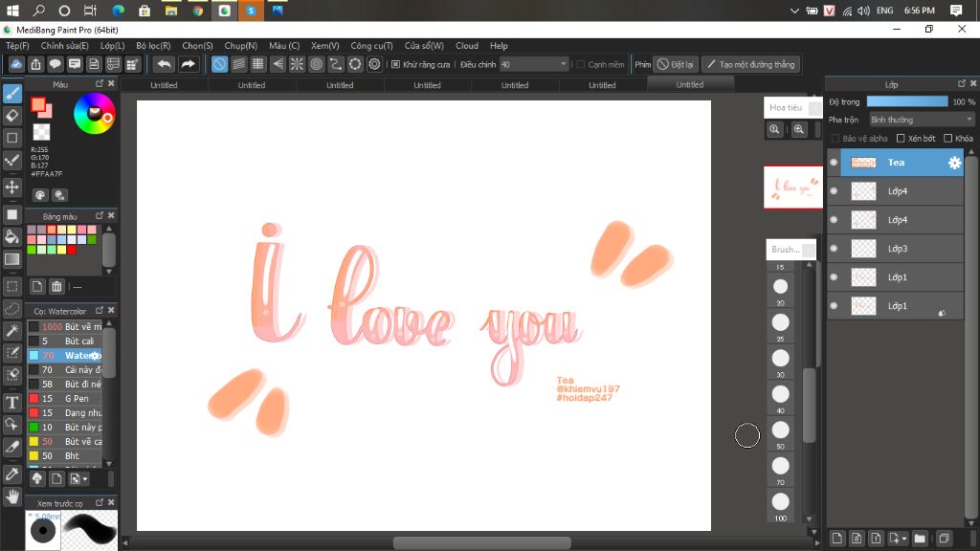The width and height of the screenshot is (980, 551).
Task: Open the Điều chỉnh correction dropdown
Action: [534, 64]
